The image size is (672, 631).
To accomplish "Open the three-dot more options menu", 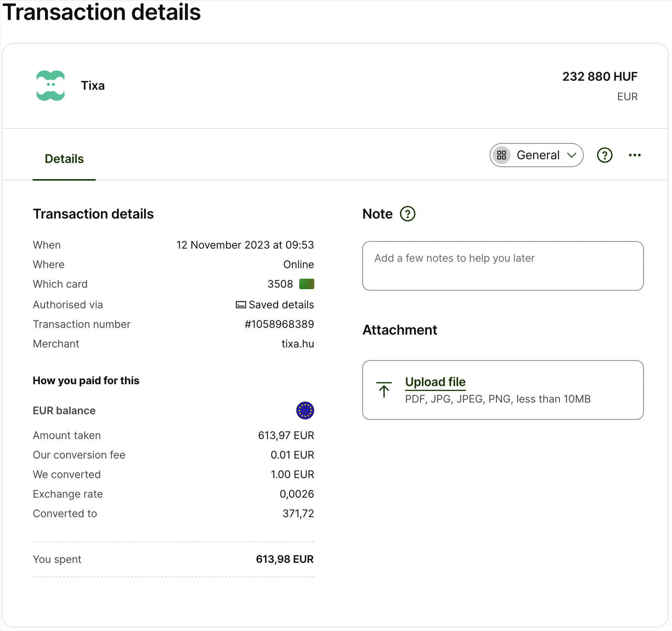I will [634, 155].
